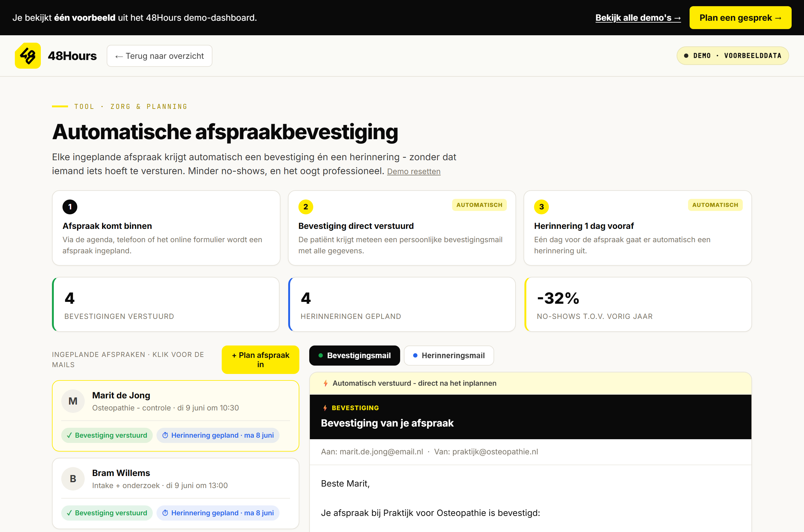This screenshot has width=804, height=532.
Task: Click Afspraak komt binnen heading
Action: pyautogui.click(x=107, y=226)
